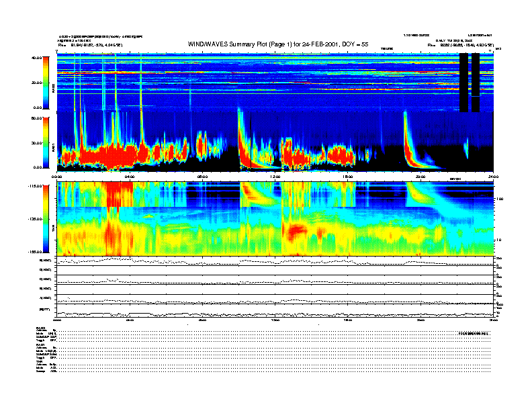Click 20:00 time label below RAD1 panel

pos(420,177)
